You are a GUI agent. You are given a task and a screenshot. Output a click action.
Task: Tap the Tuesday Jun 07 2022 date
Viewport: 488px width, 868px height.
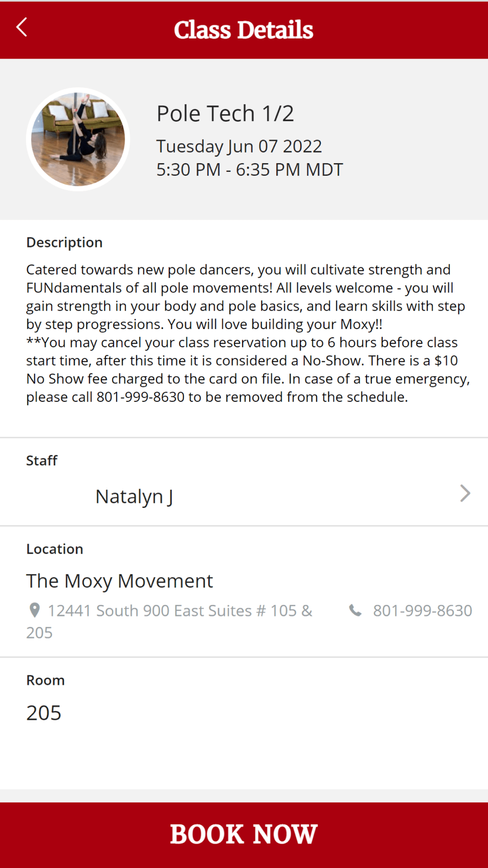coord(239,146)
